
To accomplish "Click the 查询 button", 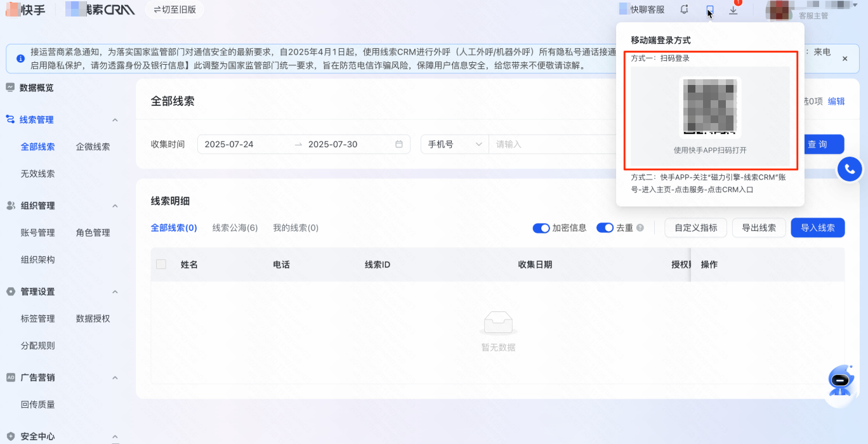I will pyautogui.click(x=817, y=144).
